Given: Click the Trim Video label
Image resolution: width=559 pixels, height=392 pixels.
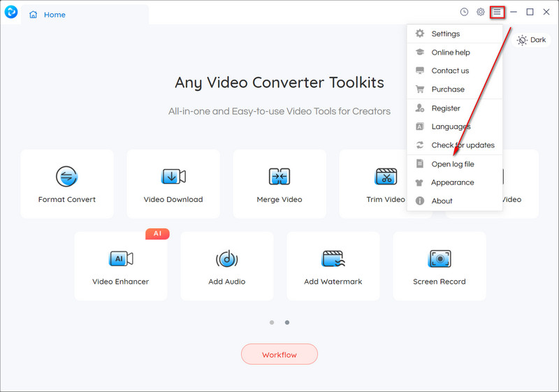Looking at the screenshot, I should coord(386,200).
